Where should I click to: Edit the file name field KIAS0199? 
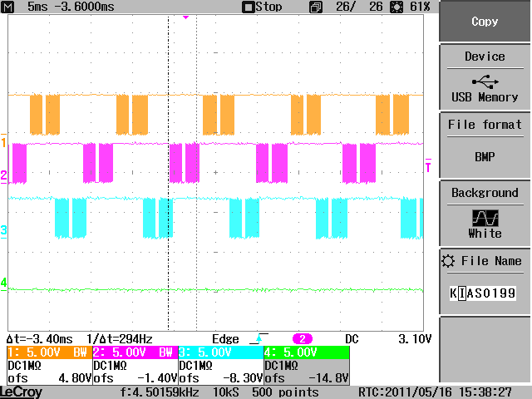(x=482, y=293)
